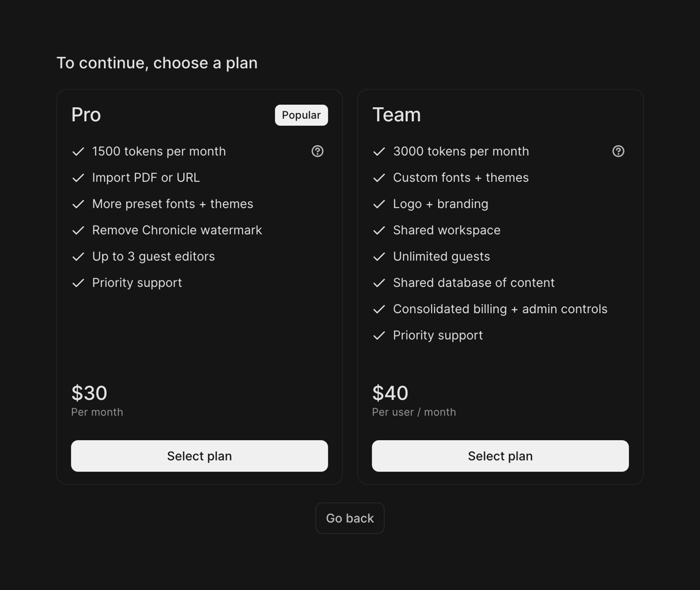Click the checkmark beside Custom fonts + themes
700x590 pixels.
click(379, 177)
